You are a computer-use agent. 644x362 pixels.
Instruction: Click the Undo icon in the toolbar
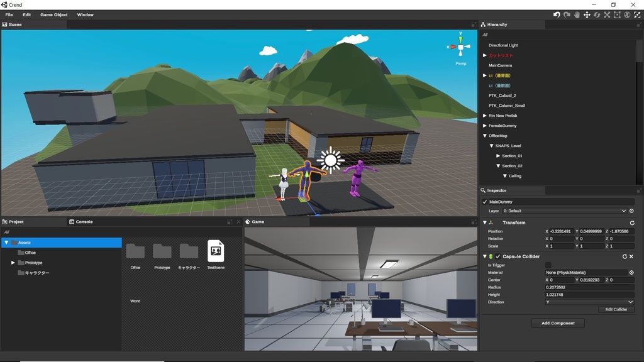(x=557, y=14)
